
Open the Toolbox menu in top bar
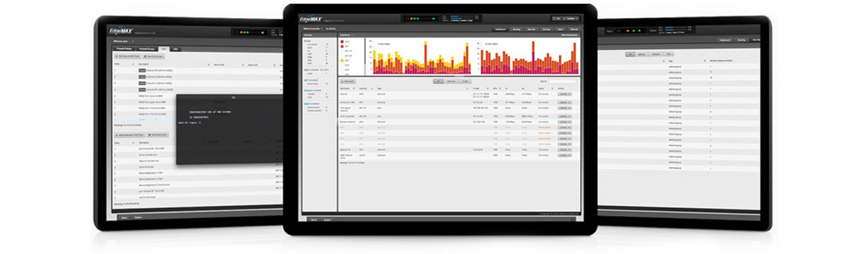pos(571,19)
